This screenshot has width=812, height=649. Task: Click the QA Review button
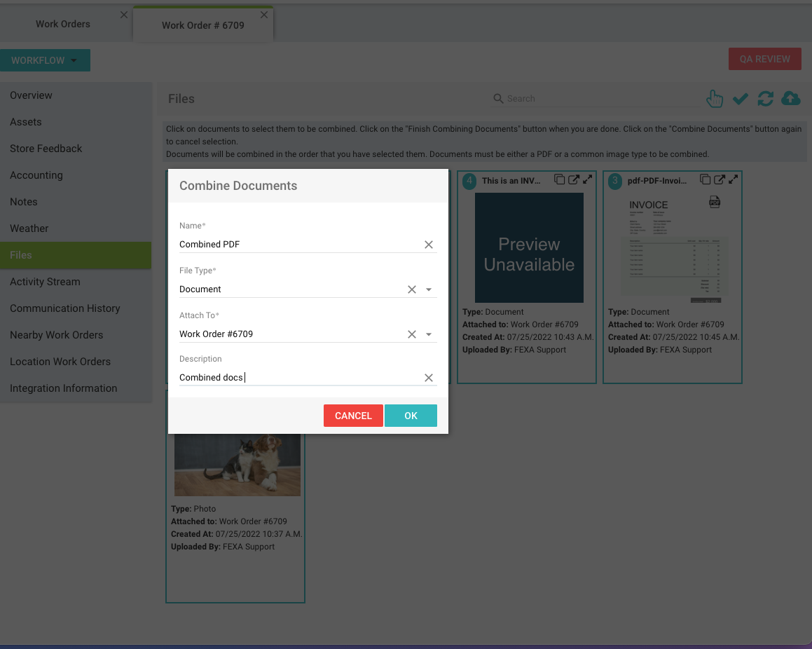coord(764,59)
